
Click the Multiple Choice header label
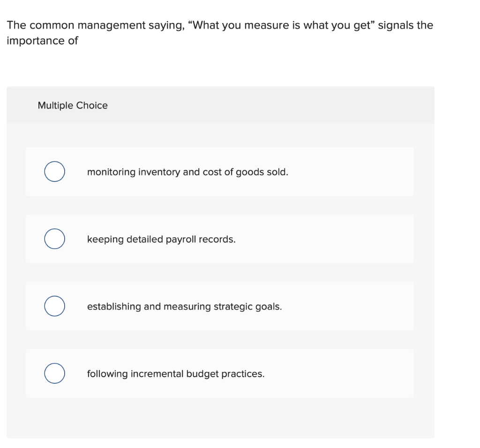(72, 105)
